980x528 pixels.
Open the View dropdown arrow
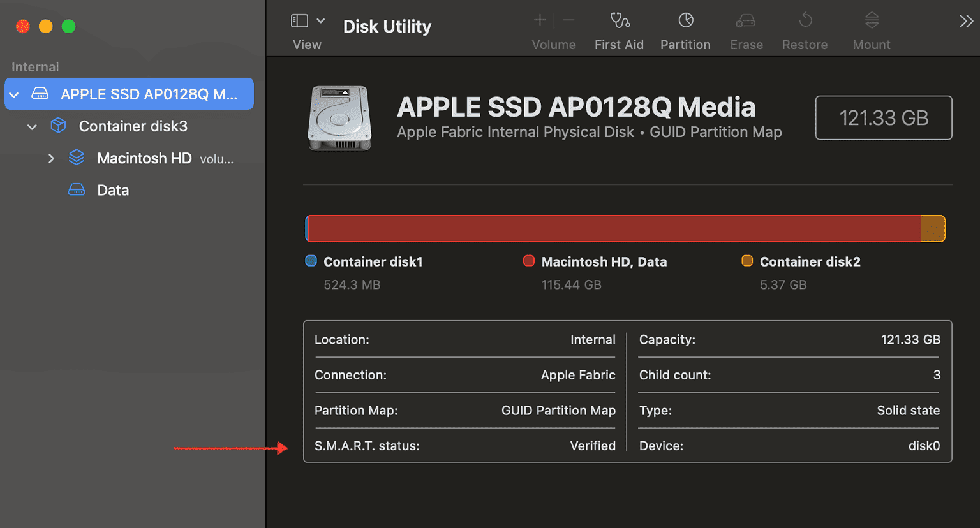point(320,20)
